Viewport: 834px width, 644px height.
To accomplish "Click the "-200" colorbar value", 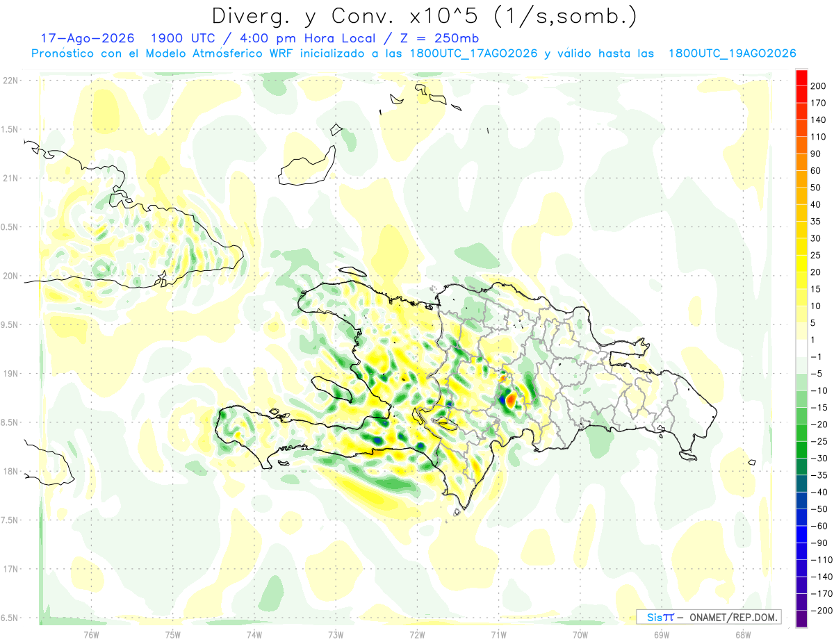I will 822,611.
